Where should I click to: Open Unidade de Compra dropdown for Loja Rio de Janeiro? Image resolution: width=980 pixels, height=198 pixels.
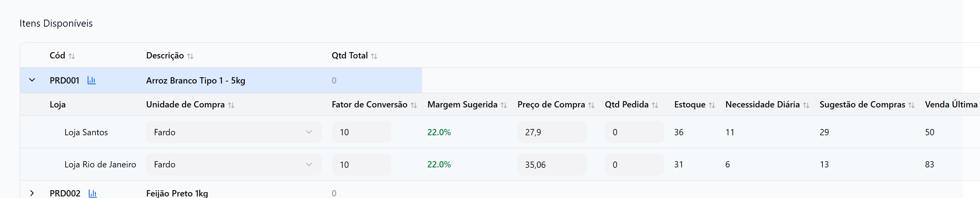(233, 164)
